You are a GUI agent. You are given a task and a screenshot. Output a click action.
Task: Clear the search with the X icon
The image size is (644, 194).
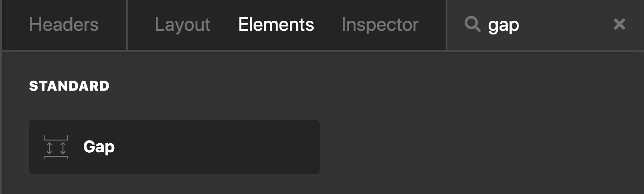coord(619,24)
